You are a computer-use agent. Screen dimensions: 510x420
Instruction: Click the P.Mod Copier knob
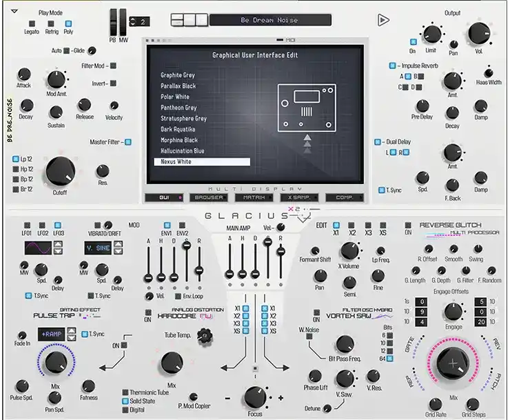193,397
